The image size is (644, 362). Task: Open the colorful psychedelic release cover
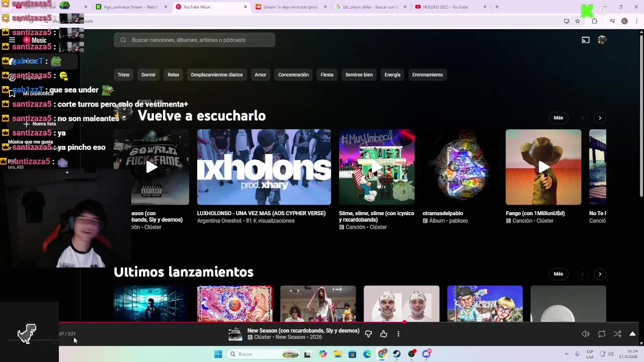[235, 304]
